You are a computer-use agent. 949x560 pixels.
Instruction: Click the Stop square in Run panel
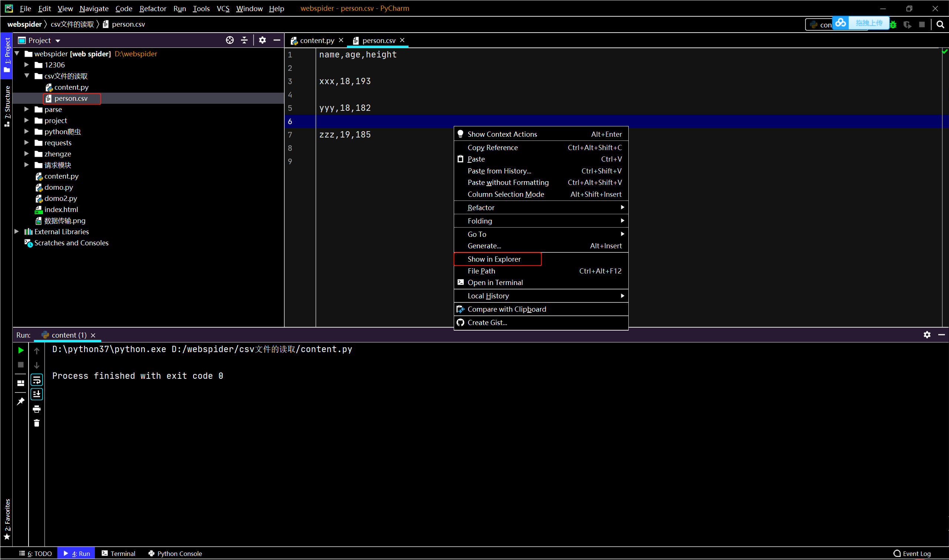[21, 365]
